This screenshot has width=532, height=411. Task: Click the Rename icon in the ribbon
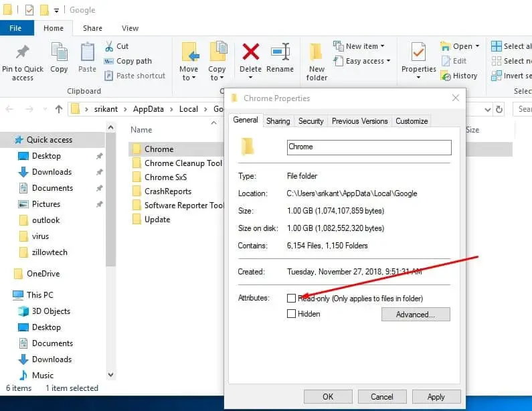(280, 52)
